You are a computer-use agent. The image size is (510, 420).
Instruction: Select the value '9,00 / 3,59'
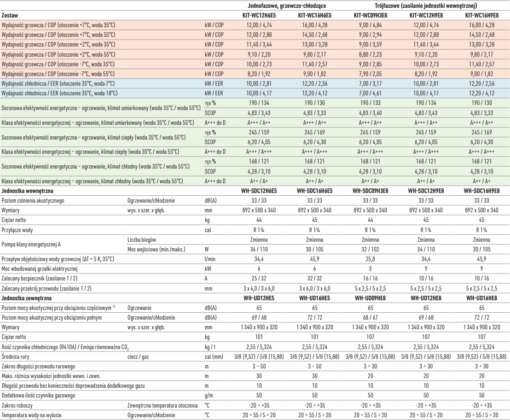[370, 45]
